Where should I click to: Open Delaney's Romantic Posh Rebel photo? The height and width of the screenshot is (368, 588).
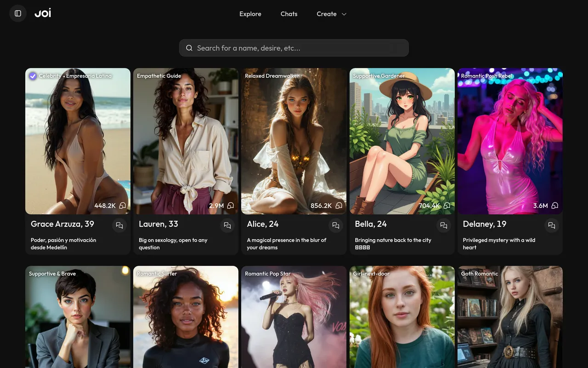(x=510, y=141)
